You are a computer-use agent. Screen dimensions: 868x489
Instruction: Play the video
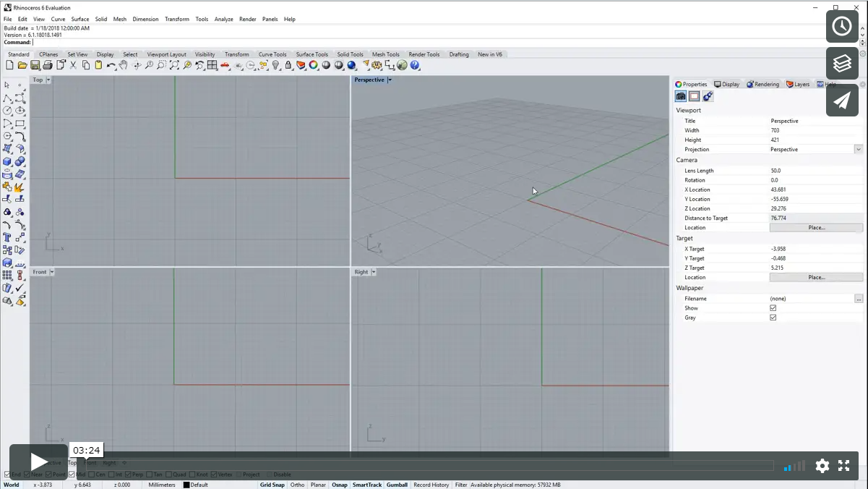pos(39,462)
